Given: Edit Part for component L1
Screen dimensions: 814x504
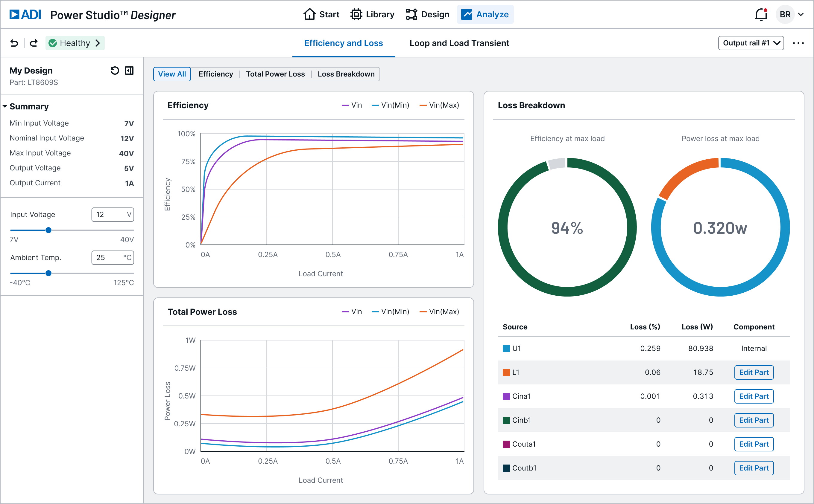Looking at the screenshot, I should tap(754, 372).
